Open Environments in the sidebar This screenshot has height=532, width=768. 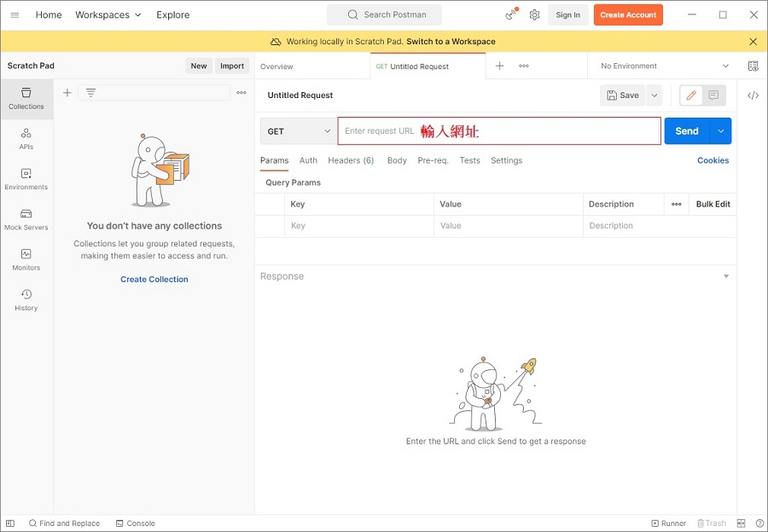(x=26, y=179)
